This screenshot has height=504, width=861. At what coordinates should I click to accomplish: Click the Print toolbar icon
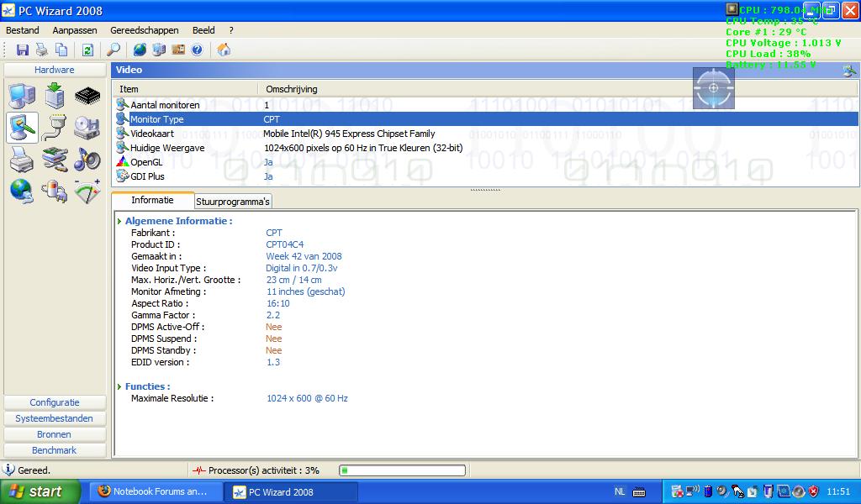click(x=41, y=50)
